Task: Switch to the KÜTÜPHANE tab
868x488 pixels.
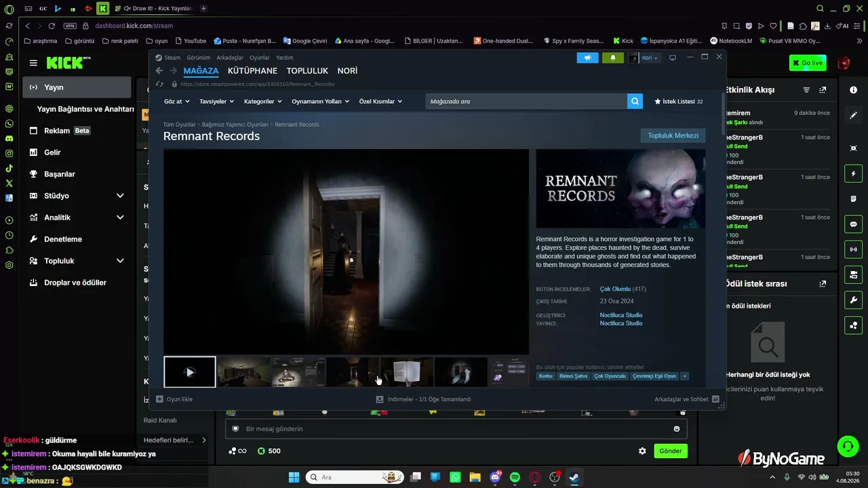Action: pos(252,70)
